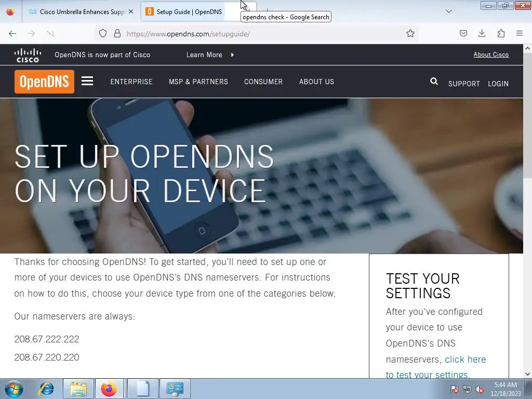Click the Firefox taskbar button
The image size is (532, 399).
[x=109, y=389]
